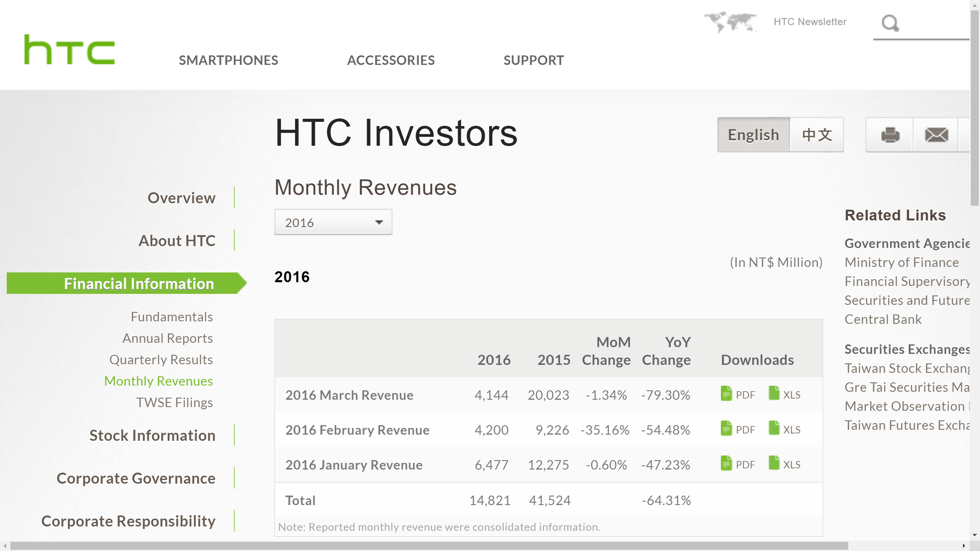Switch language to English
The height and width of the screenshot is (551, 980).
[x=753, y=135]
